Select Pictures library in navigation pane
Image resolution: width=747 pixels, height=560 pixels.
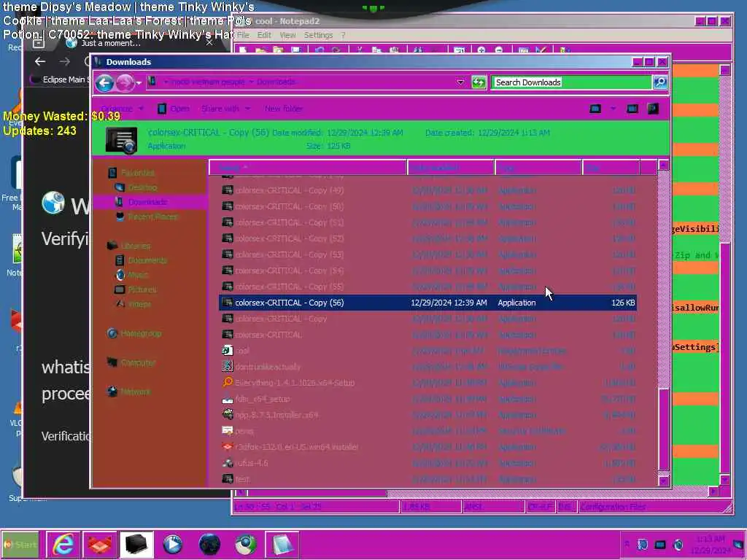coord(142,289)
